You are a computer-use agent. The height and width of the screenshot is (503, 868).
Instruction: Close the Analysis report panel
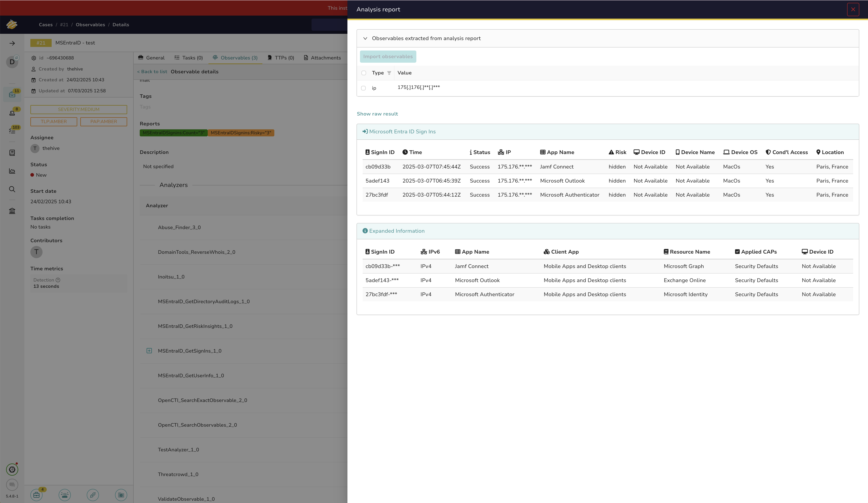[x=853, y=9]
